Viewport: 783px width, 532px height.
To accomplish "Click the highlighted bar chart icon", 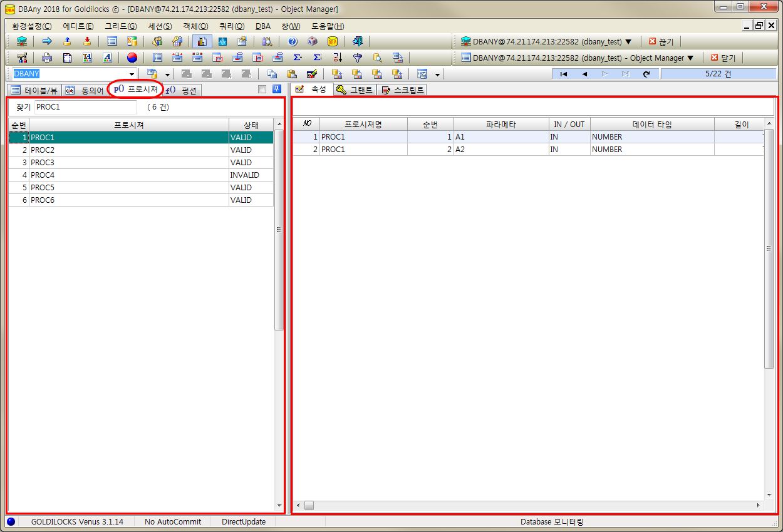I will click(202, 41).
